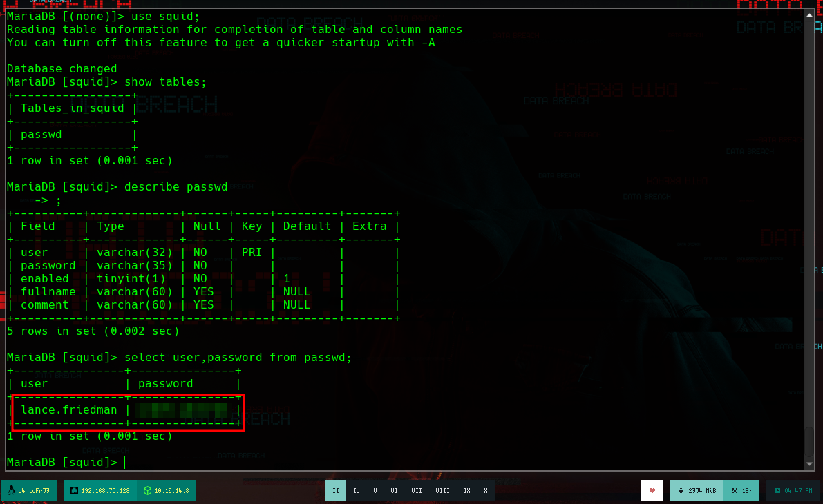Click the 'select user,password from passwd;' command

point(238,357)
